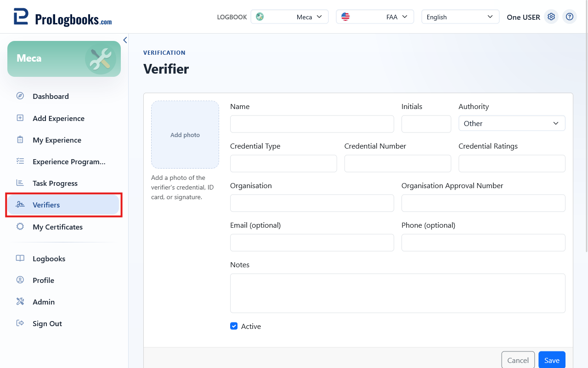Click the VERIFICATION breadcrumb text
The image size is (588, 368).
pos(164,52)
